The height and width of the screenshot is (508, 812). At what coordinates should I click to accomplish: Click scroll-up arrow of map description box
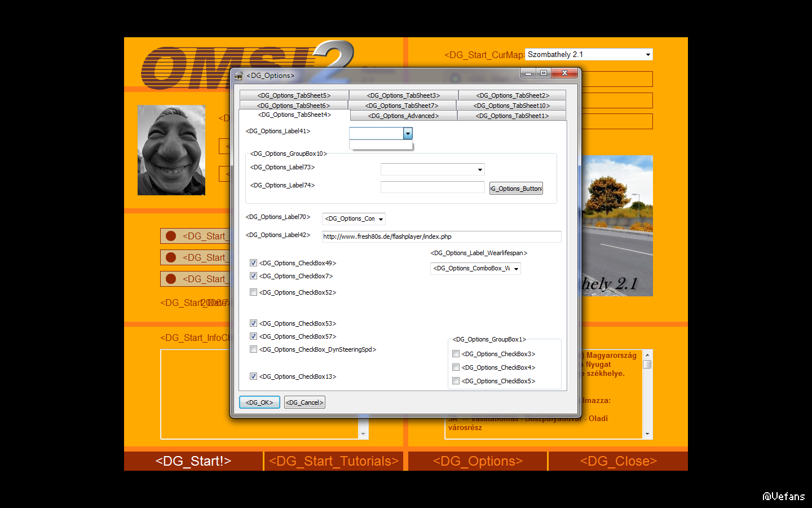pyautogui.click(x=647, y=354)
